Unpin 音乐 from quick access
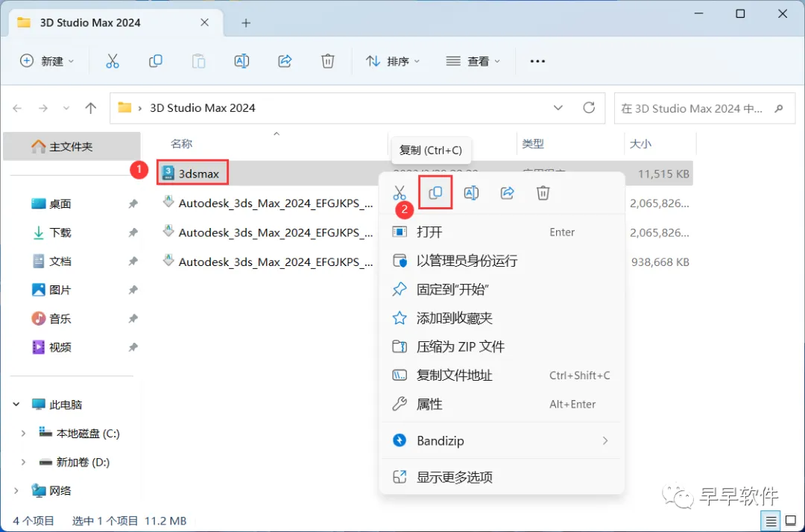The image size is (805, 532). coord(133,319)
